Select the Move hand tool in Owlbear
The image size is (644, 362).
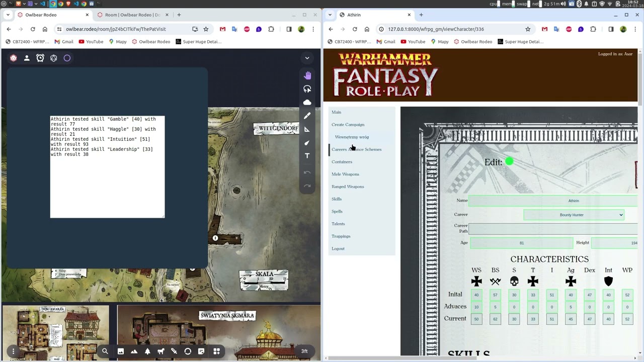[x=307, y=75]
